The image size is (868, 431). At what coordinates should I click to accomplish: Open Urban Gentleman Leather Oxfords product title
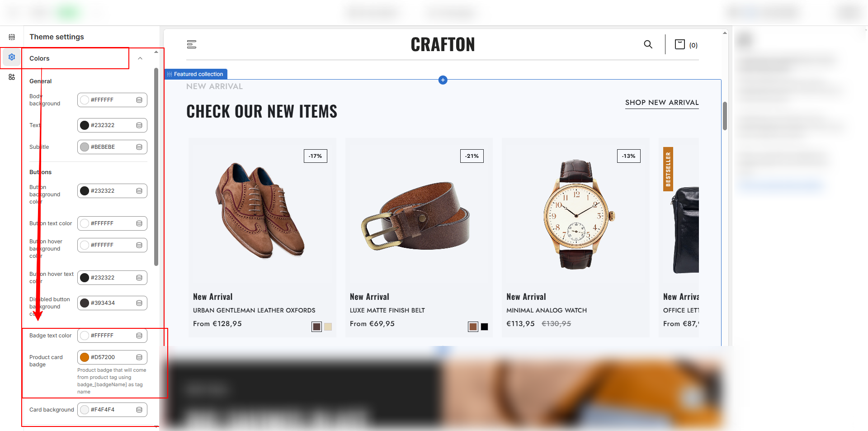pos(254,310)
